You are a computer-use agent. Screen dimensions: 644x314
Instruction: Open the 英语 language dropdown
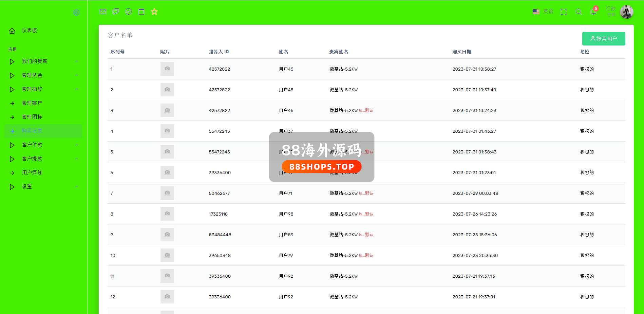point(543,12)
